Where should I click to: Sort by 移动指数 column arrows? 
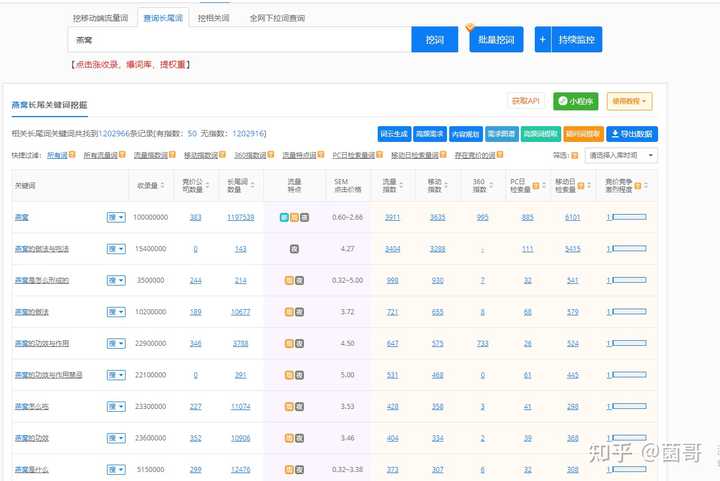tap(446, 185)
